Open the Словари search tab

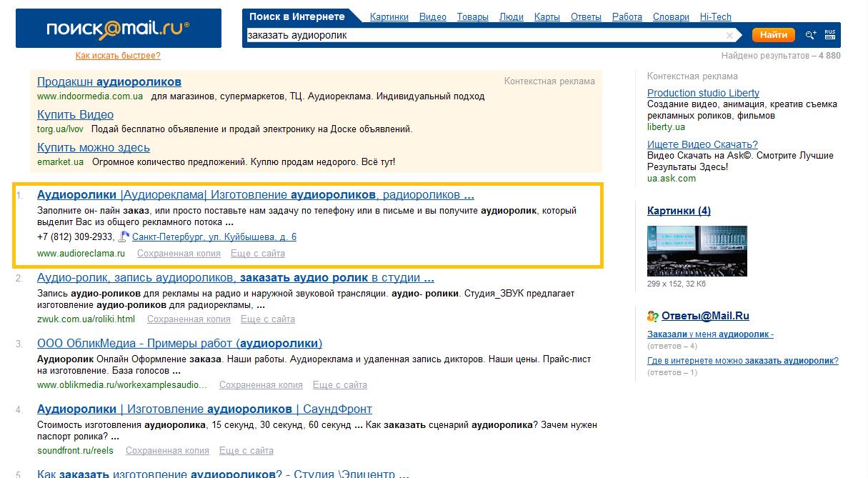pos(671,17)
